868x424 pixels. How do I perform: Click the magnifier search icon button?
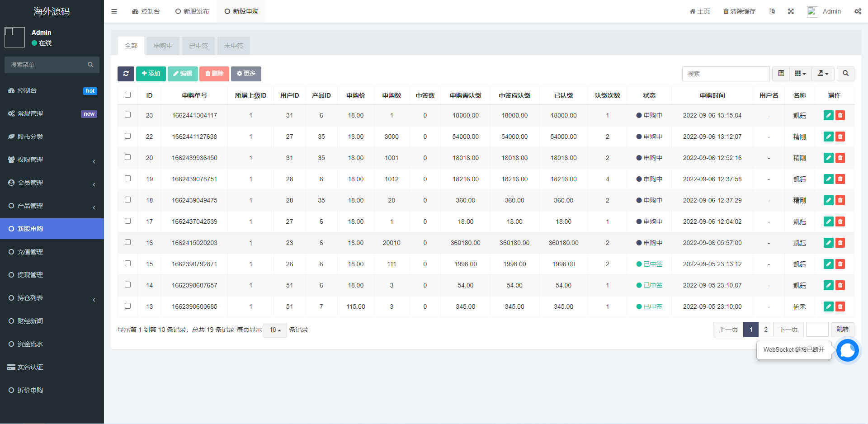point(845,74)
